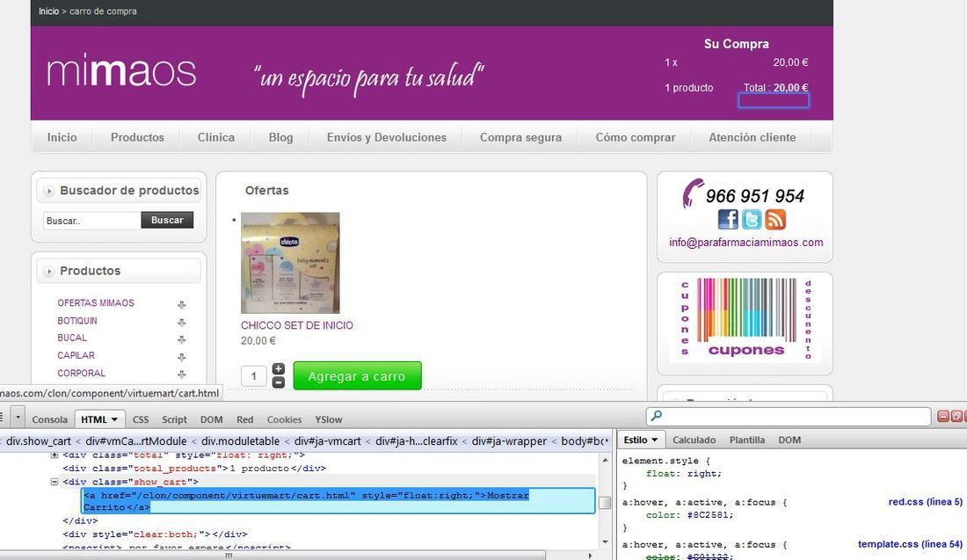This screenshot has height=560, width=967.
Task: Open the main panel DOM tab
Action: 212,419
